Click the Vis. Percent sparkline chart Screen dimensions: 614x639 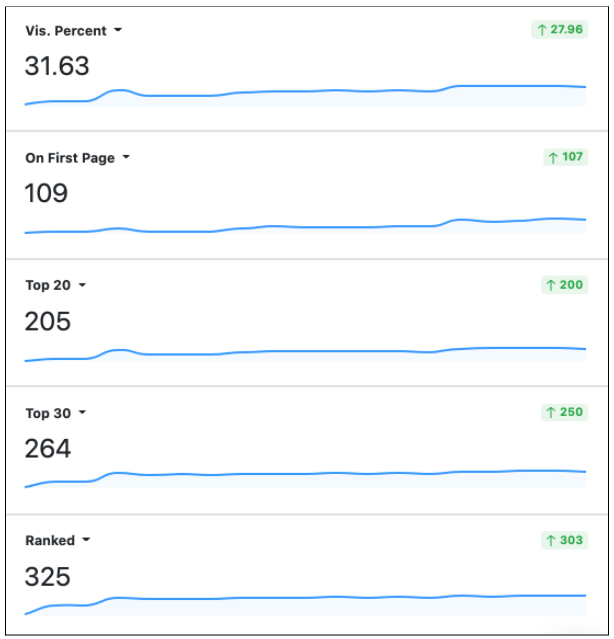click(305, 96)
